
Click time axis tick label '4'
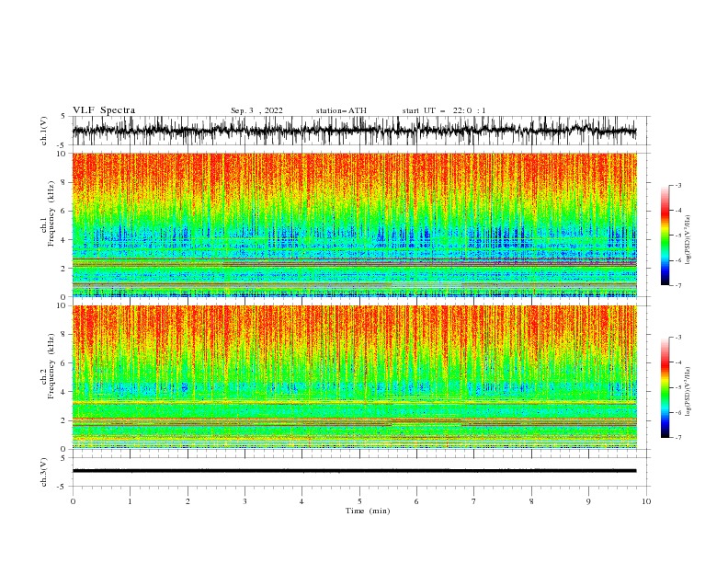coord(301,501)
